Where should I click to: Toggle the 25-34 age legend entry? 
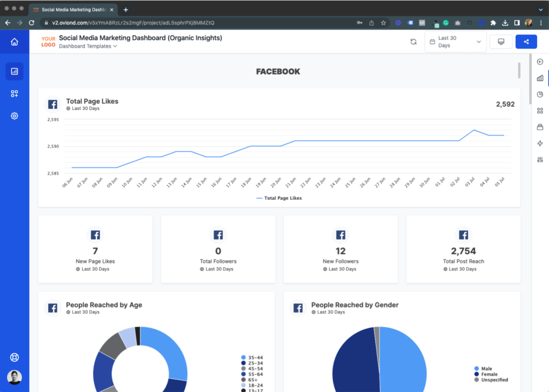pos(252,363)
